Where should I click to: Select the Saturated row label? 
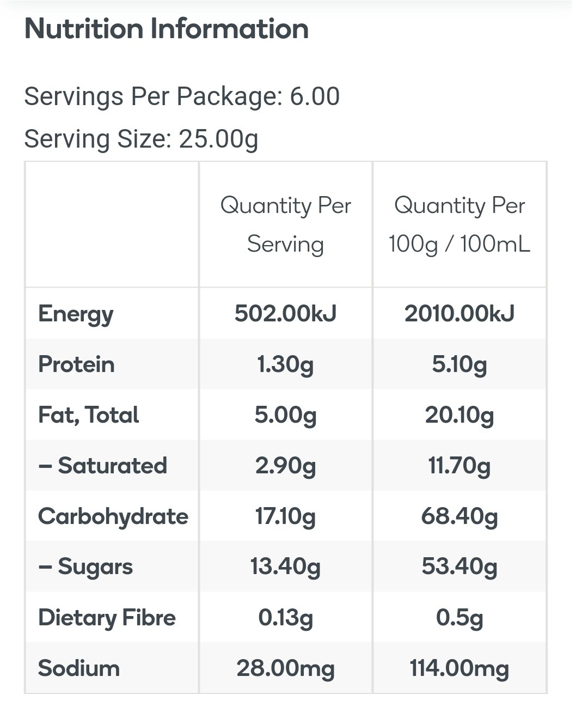(102, 466)
